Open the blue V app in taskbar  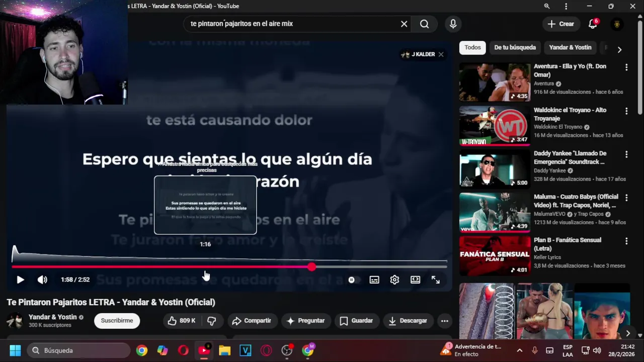245,350
